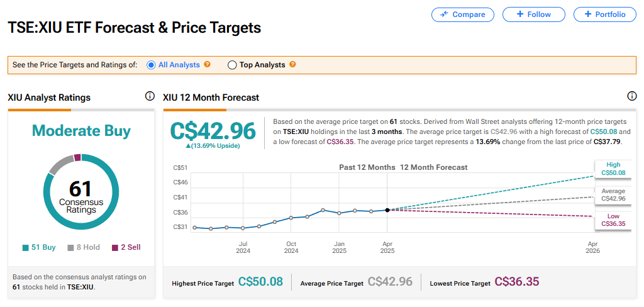Click the black April 2025 data point
Viewport: 644px width, 307px height.
point(387,210)
